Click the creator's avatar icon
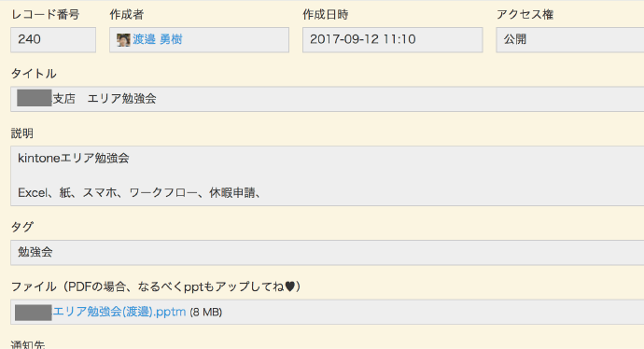The image size is (644, 349). click(123, 40)
